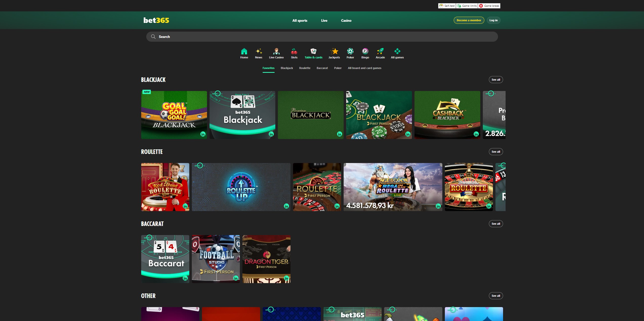
Task: Open Roulette First Person game
Action: [x=317, y=187]
